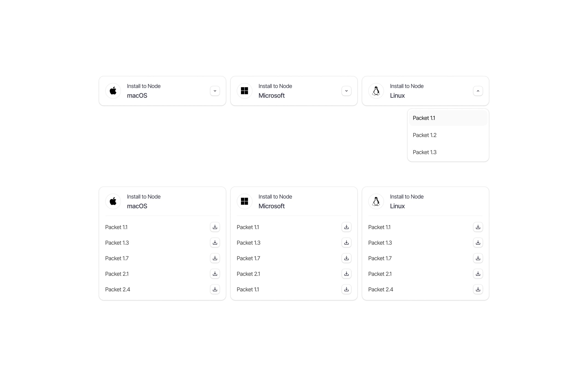The height and width of the screenshot is (376, 588).
Task: Expand the top macOS install dropdown
Action: (x=215, y=91)
